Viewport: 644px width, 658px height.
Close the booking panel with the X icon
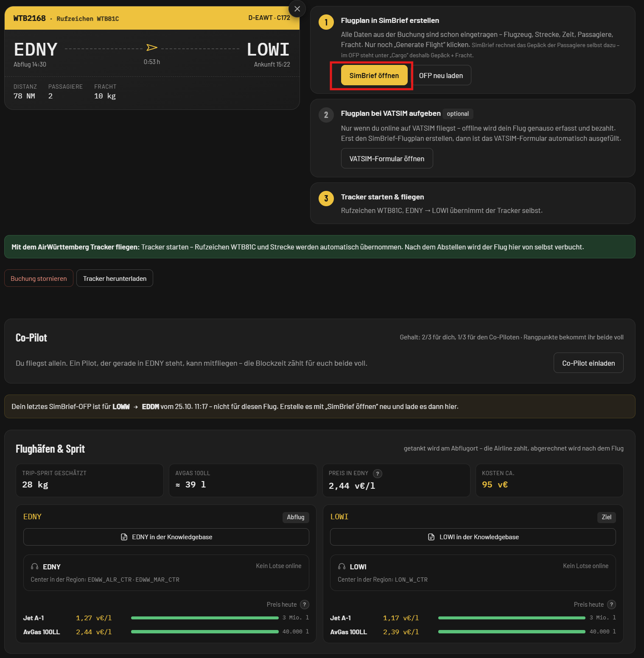[297, 8]
